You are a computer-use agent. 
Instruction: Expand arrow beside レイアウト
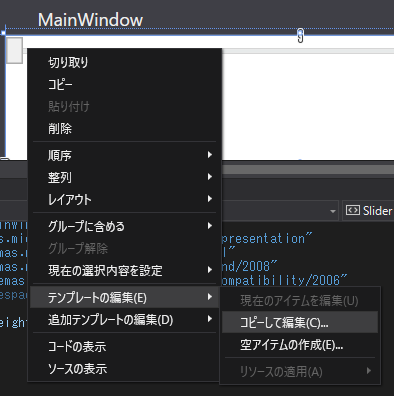tap(209, 199)
